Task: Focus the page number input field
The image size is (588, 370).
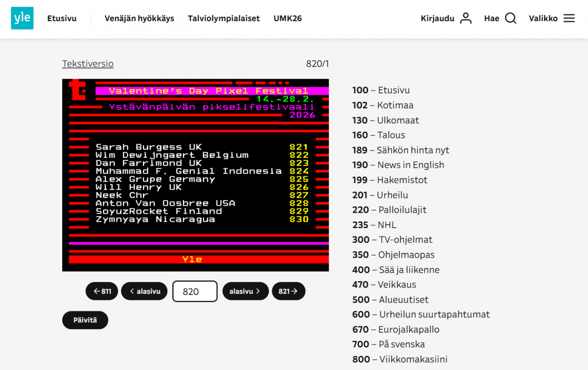Action: pos(195,291)
